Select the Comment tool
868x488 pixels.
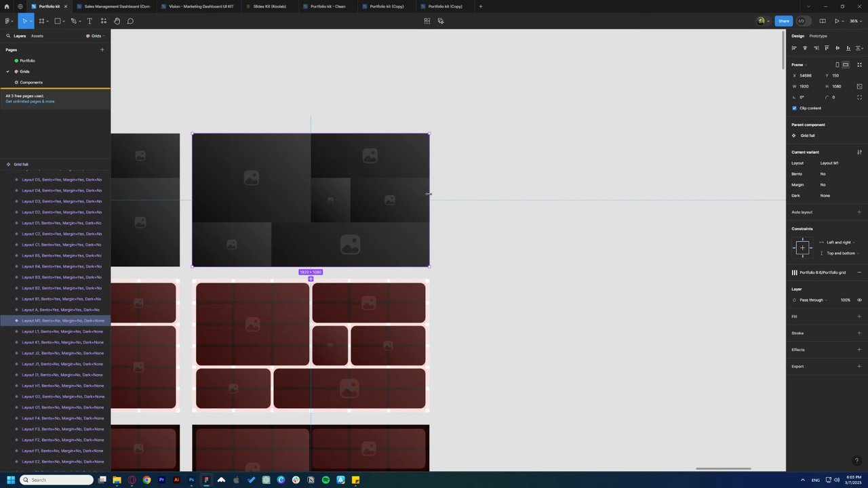pos(130,21)
